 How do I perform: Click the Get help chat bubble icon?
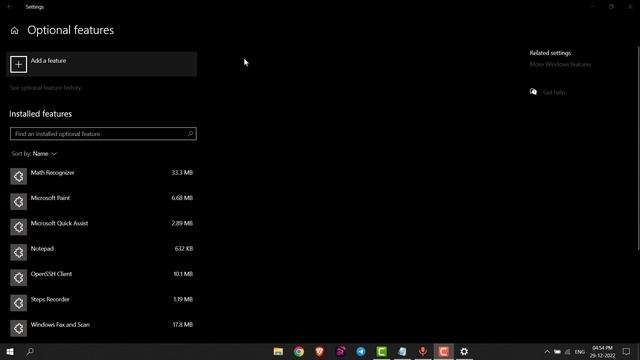click(x=533, y=92)
